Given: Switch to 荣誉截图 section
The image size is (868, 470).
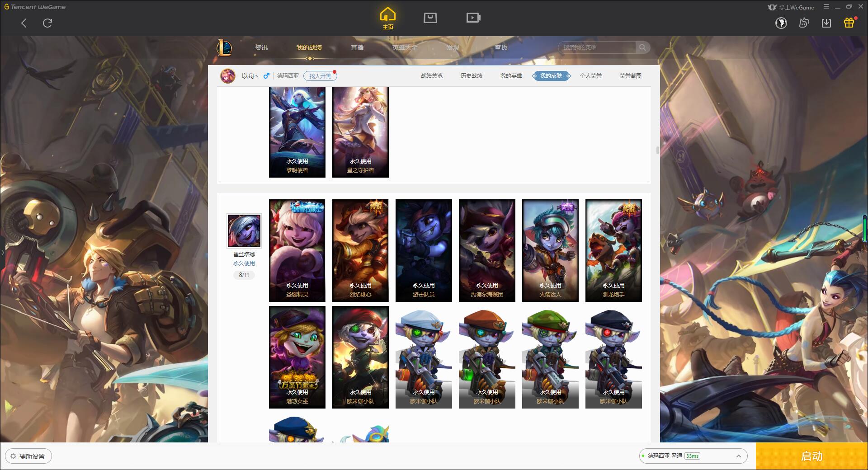Looking at the screenshot, I should 631,76.
